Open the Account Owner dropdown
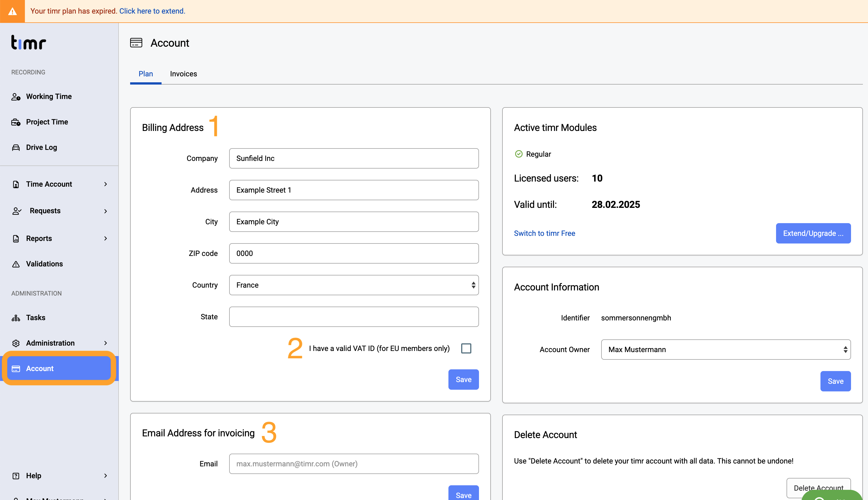 click(x=726, y=350)
